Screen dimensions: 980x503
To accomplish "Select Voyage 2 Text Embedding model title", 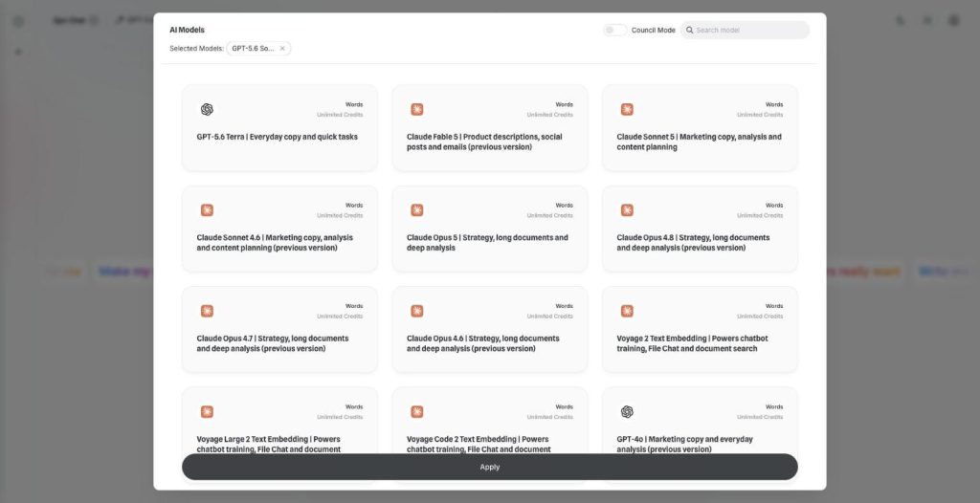I will pos(692,343).
